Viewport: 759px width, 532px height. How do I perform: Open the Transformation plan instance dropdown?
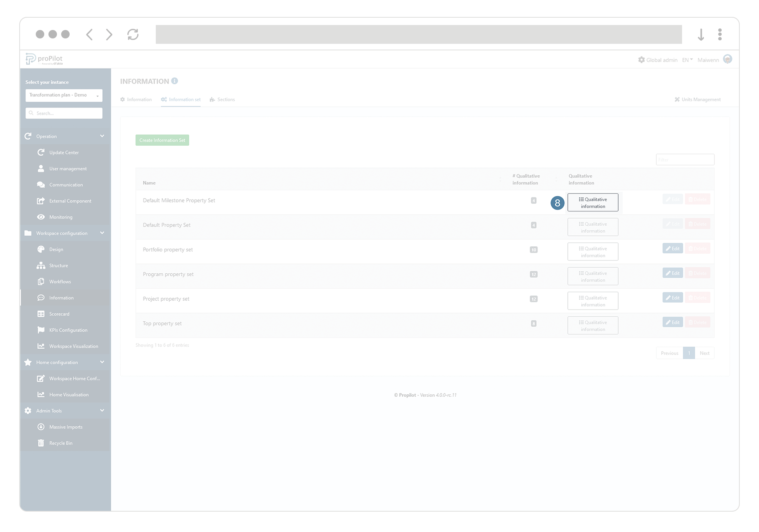click(64, 95)
